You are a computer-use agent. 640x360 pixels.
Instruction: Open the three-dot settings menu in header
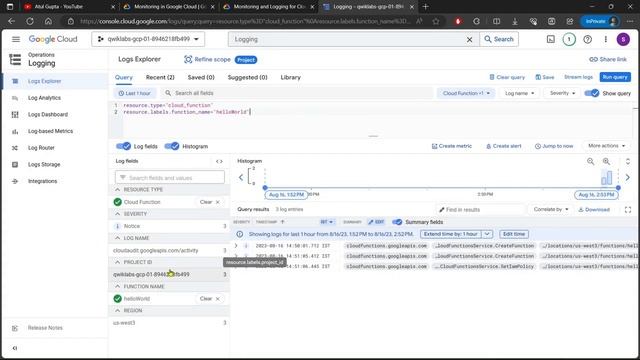606,39
